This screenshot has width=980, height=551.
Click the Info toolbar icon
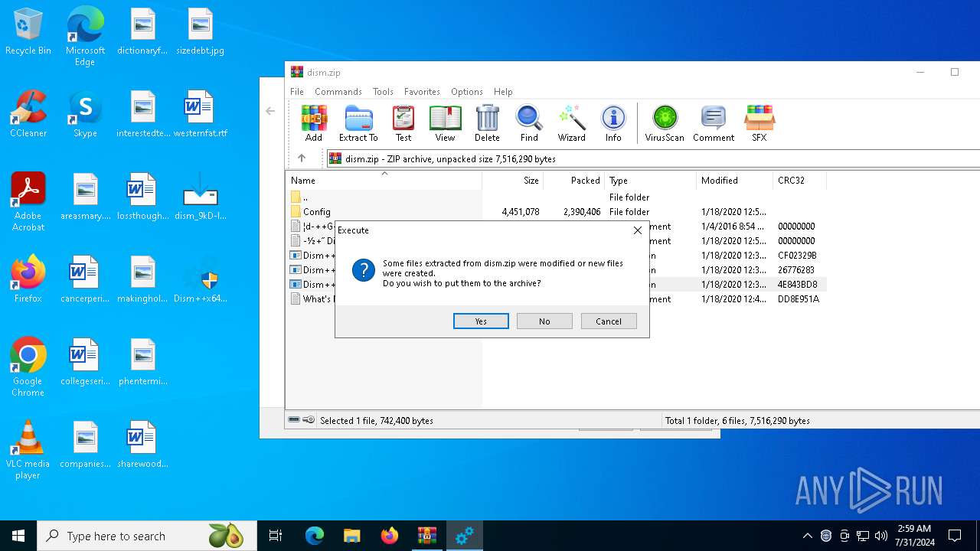pos(613,124)
